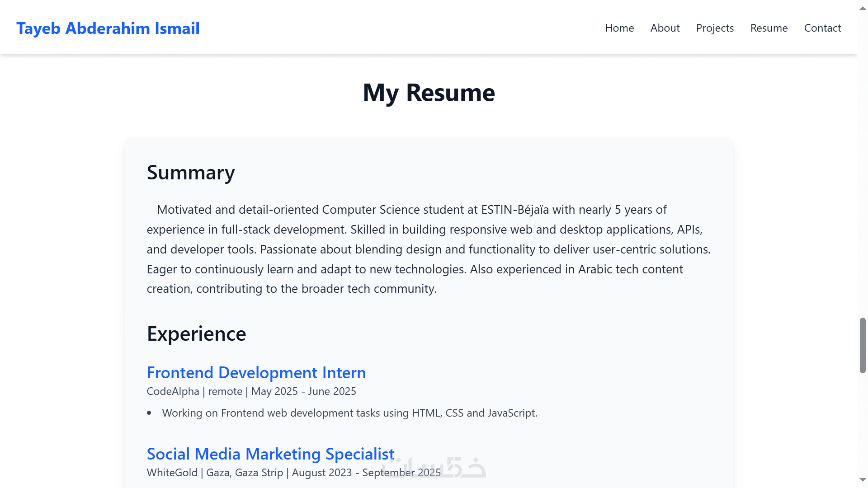Click the scrollbar down arrow
868x488 pixels.
tap(863, 480)
